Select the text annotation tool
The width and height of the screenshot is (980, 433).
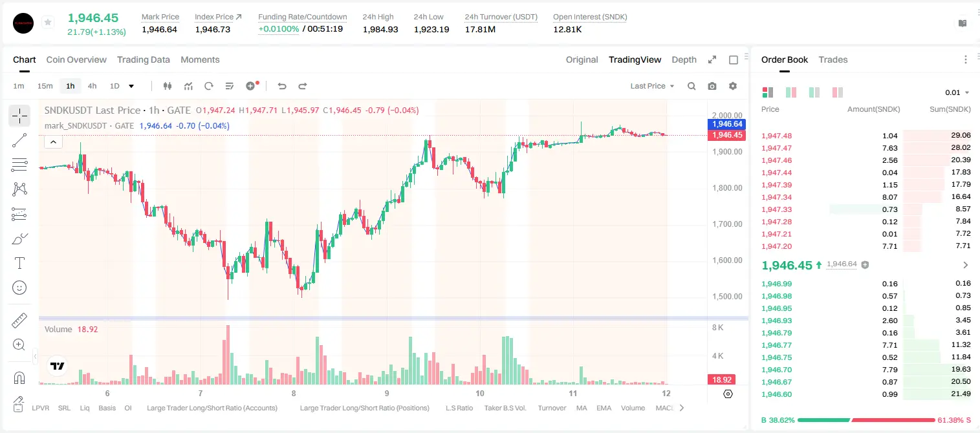(19, 263)
